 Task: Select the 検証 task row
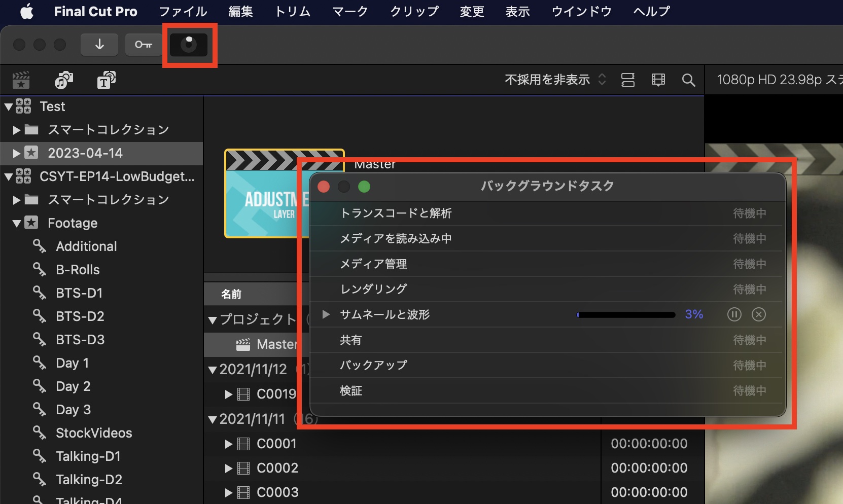tap(547, 390)
